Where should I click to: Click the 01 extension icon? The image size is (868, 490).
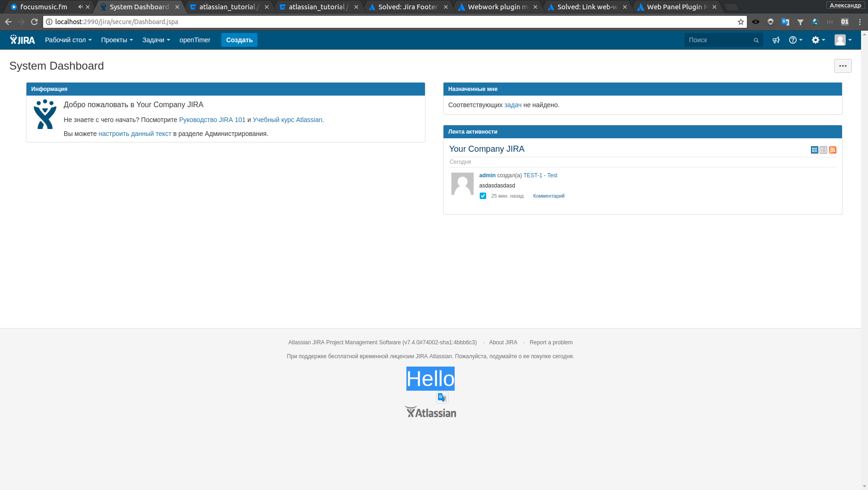pyautogui.click(x=845, y=22)
